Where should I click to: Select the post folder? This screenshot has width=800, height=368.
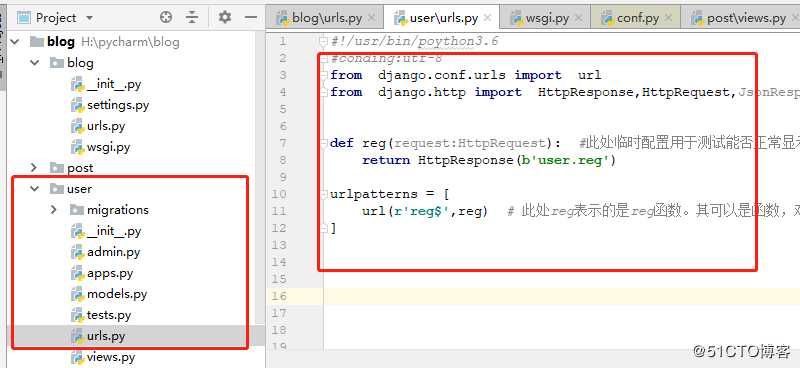[x=80, y=168]
